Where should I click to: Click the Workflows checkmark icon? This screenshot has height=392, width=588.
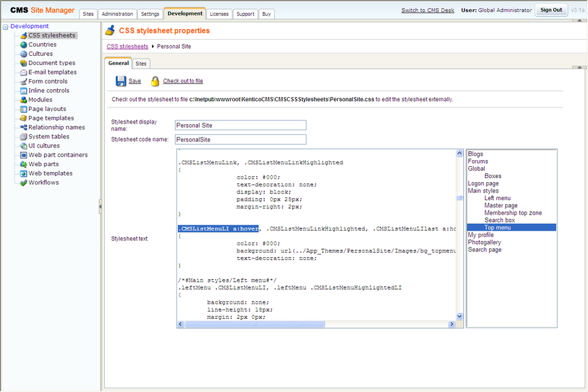tap(24, 183)
